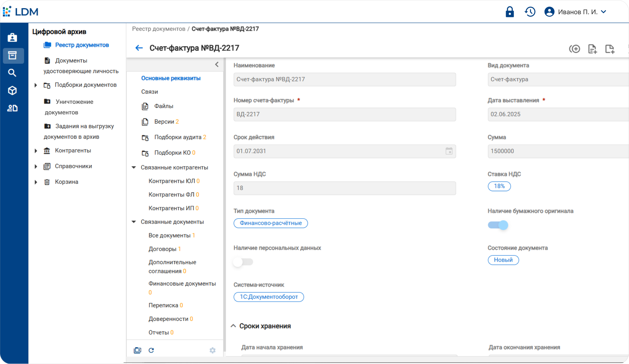Select Файлы in document navigation

(x=163, y=106)
